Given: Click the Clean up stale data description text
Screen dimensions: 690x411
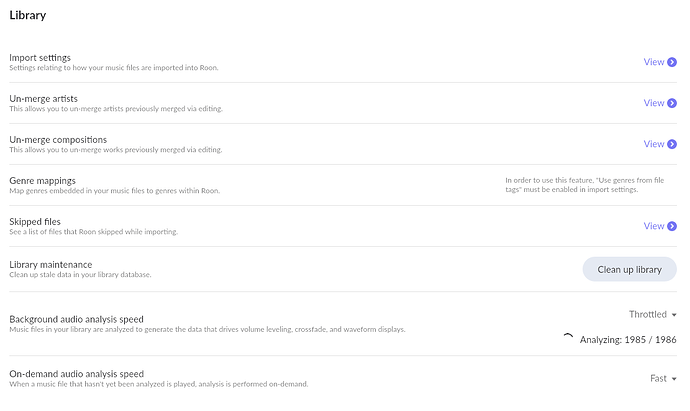Looking at the screenshot, I should click(80, 274).
